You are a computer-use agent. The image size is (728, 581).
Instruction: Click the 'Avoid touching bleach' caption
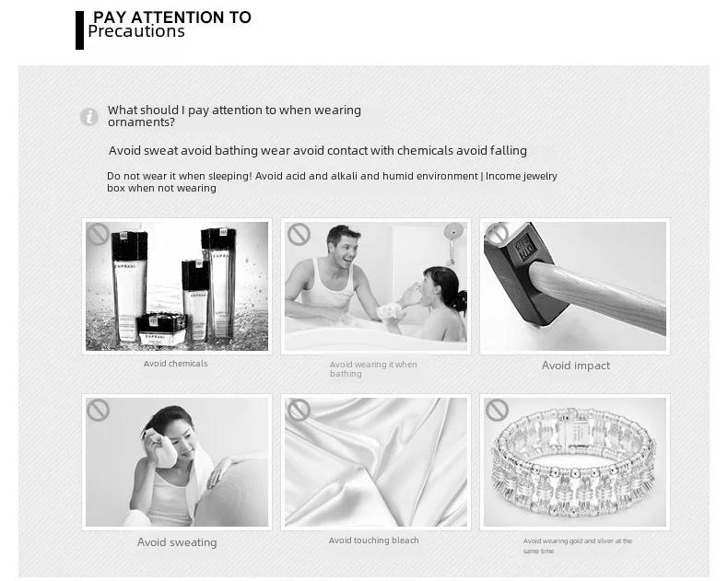coord(374,540)
